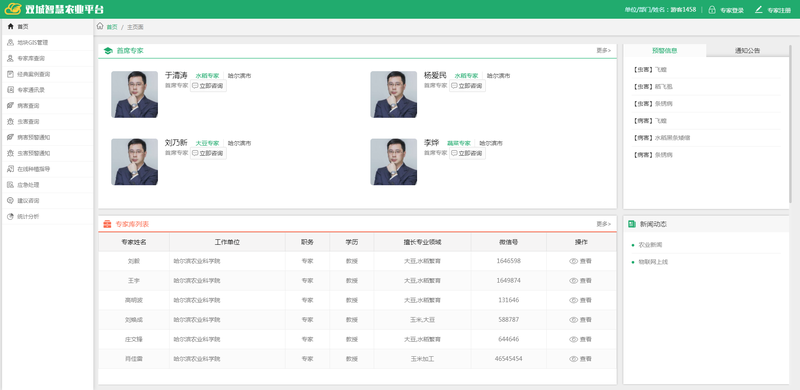Click the pencil icon for 专家注册
800x390 pixels.
tap(759, 9)
